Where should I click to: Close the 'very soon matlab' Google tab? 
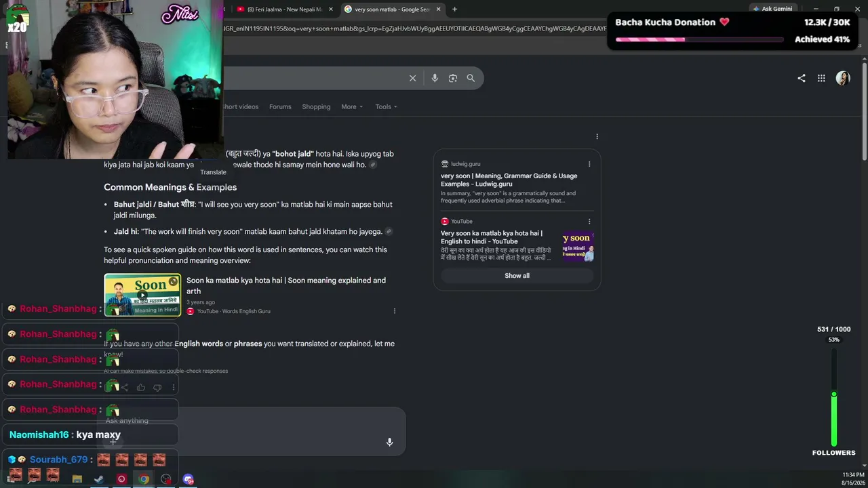click(x=438, y=9)
